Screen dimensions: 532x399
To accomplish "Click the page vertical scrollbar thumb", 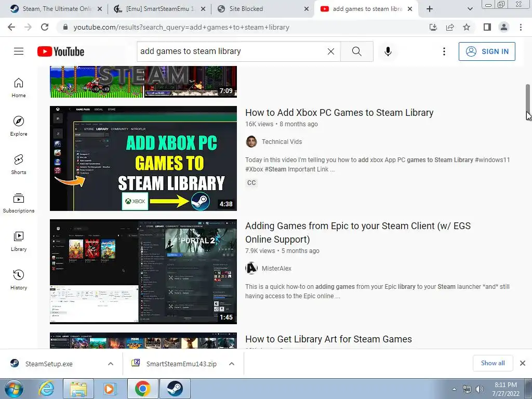I will [528, 98].
